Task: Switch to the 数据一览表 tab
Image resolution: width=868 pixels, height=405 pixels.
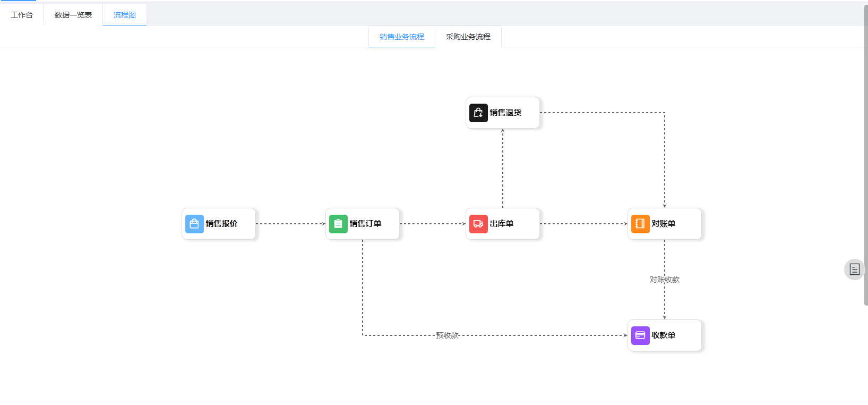Action: click(73, 15)
